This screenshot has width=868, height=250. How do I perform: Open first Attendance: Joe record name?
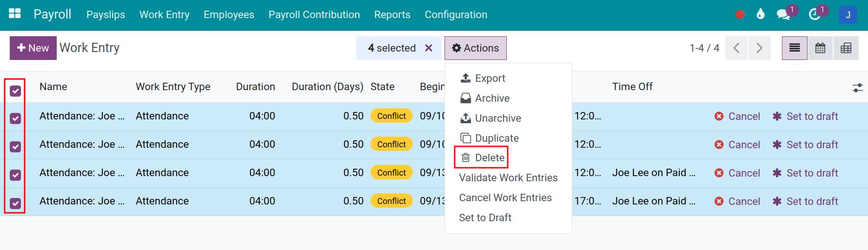point(82,116)
